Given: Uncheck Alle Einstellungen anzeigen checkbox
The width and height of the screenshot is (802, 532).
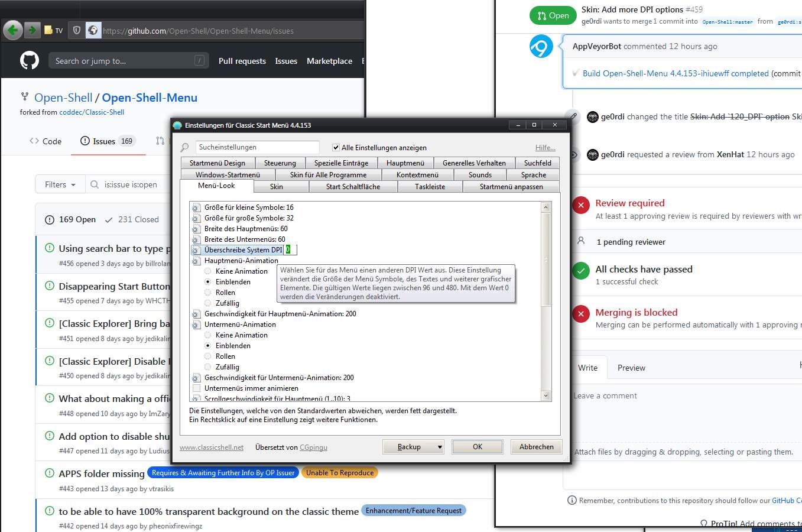Looking at the screenshot, I should pos(336,148).
